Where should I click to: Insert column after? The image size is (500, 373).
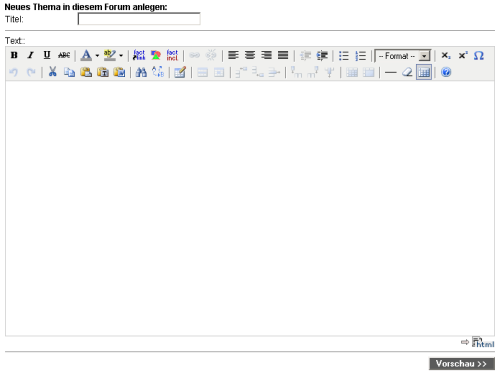pos(313,72)
